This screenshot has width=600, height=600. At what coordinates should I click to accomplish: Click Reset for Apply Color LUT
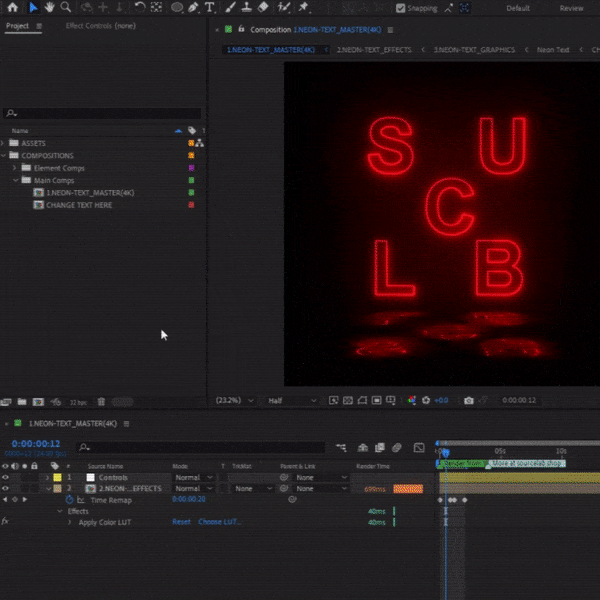click(181, 522)
